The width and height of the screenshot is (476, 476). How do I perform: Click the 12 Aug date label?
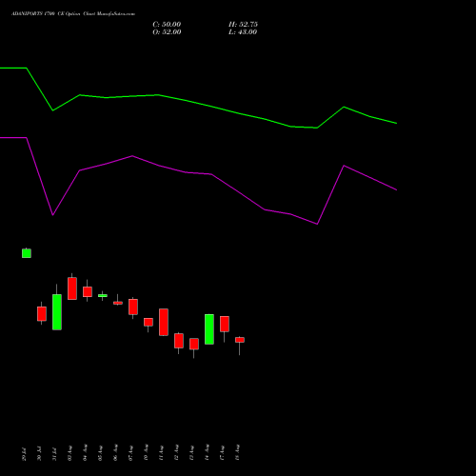tap(176, 453)
